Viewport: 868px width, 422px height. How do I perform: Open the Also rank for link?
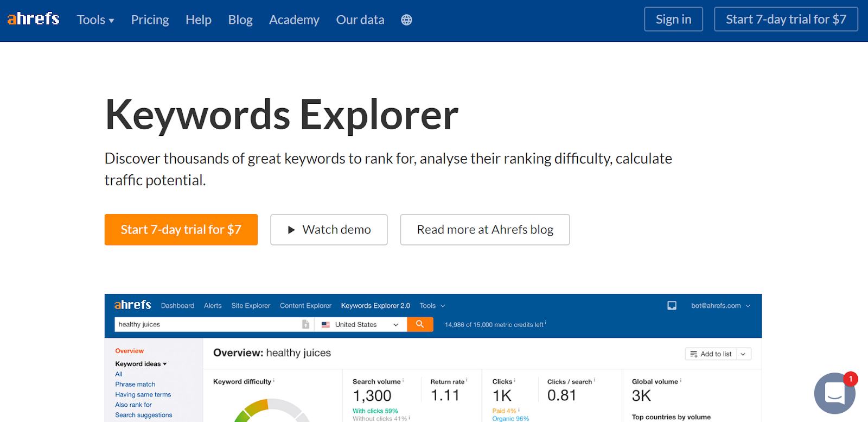pos(133,405)
